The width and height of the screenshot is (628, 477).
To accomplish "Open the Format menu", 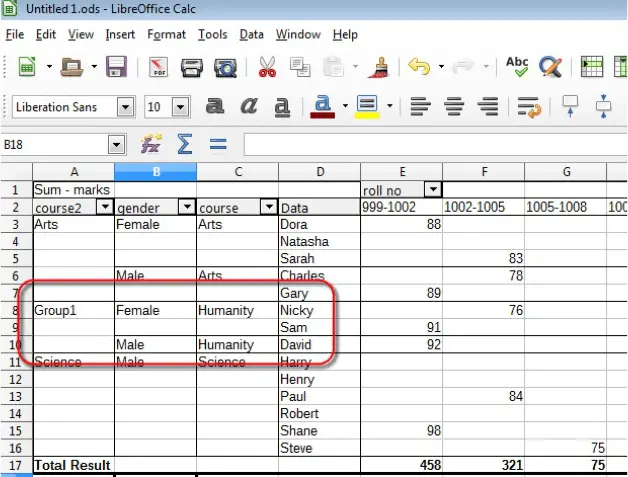I will point(167,34).
